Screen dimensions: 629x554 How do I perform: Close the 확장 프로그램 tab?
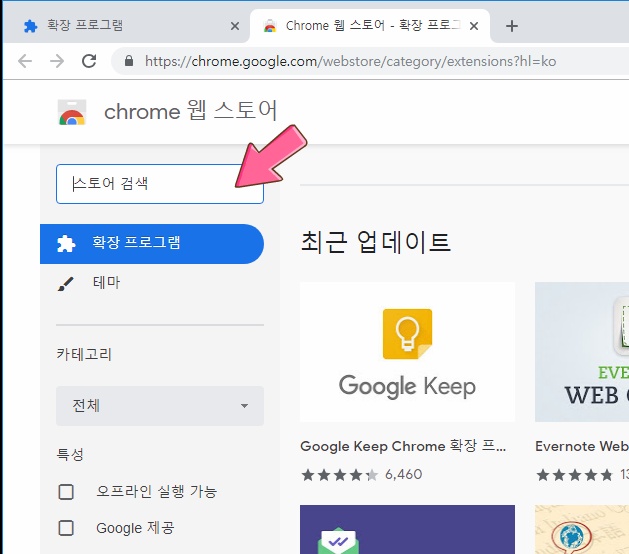[235, 26]
